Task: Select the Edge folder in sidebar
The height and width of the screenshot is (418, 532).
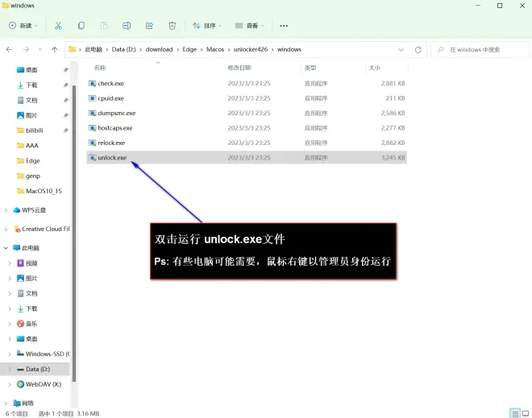Action: click(x=33, y=161)
